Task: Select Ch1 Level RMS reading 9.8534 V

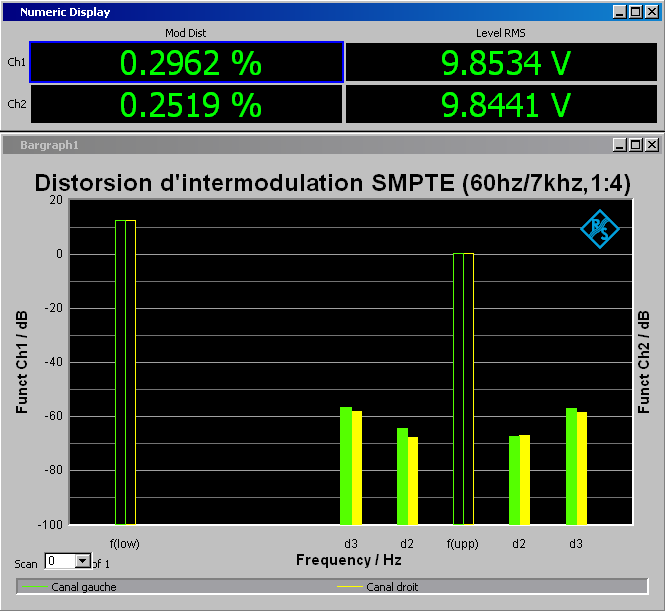Action: [x=501, y=62]
